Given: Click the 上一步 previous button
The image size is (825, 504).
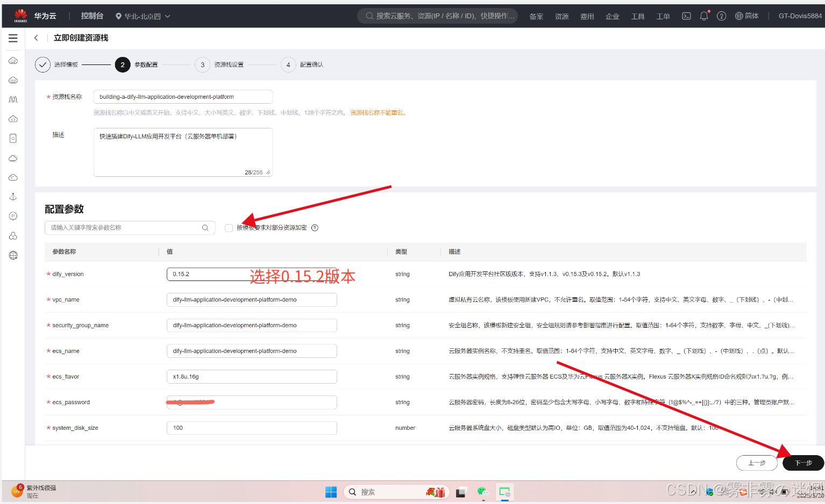Looking at the screenshot, I should [757, 463].
